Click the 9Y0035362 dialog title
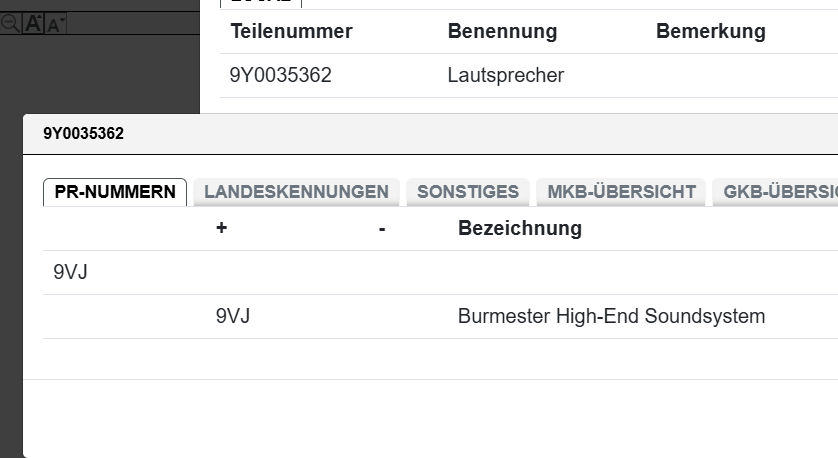Viewport: 838px width, 458px height. tap(83, 133)
